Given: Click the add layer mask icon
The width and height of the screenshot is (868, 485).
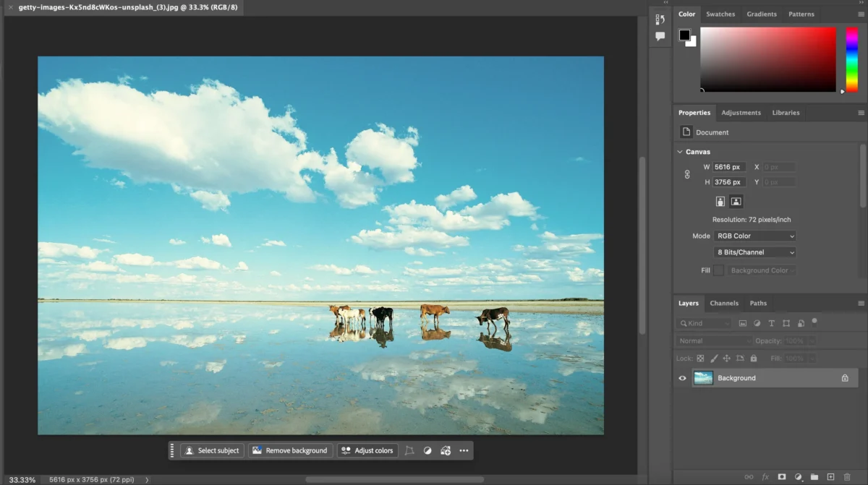Looking at the screenshot, I should 782,477.
